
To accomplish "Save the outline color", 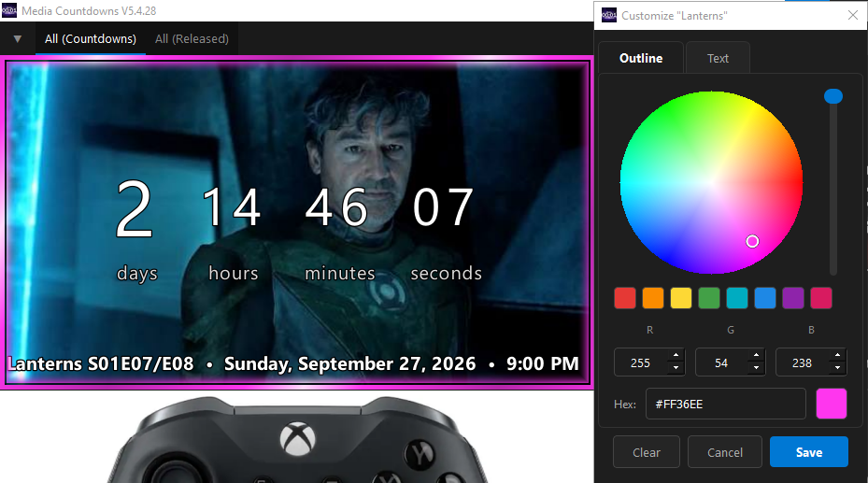I will tap(809, 452).
